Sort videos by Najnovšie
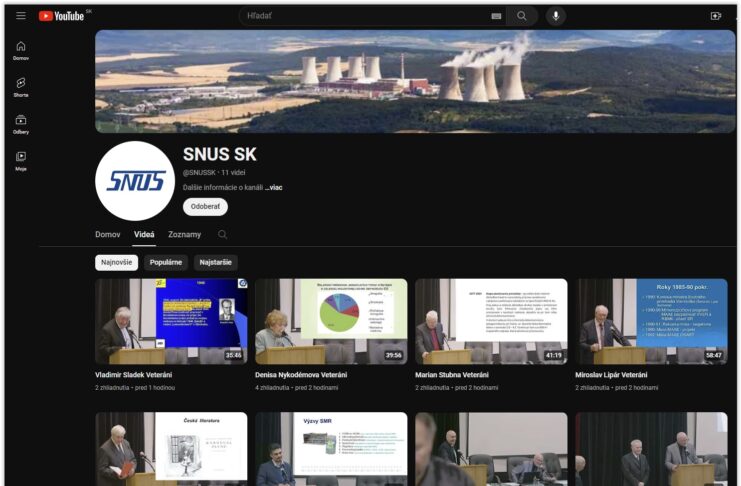The image size is (741, 486). [x=116, y=262]
